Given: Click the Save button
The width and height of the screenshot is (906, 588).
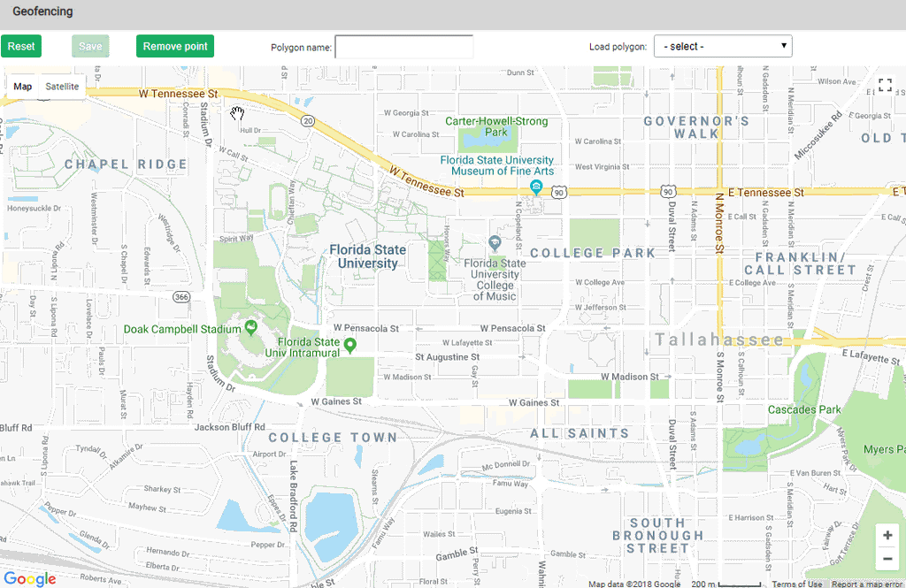Looking at the screenshot, I should point(90,46).
